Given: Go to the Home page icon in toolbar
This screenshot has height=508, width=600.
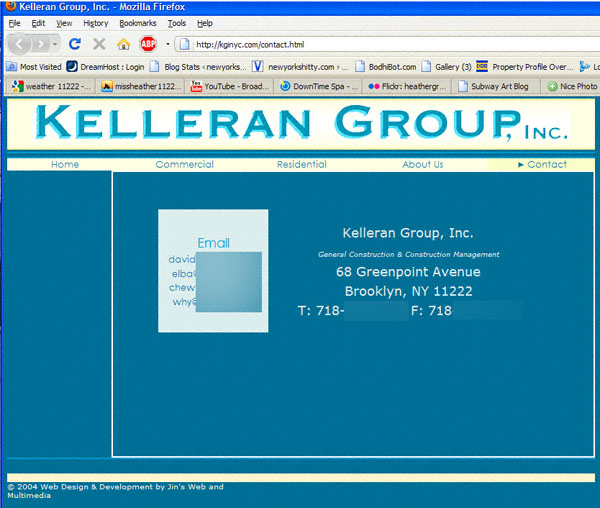Looking at the screenshot, I should click(x=123, y=44).
